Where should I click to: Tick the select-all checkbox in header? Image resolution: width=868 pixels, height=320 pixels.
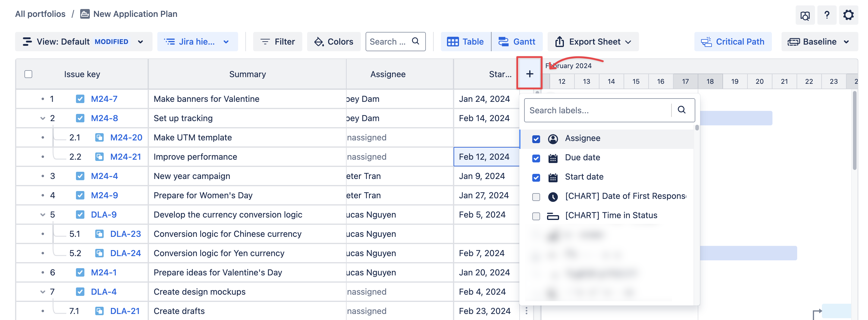(28, 74)
